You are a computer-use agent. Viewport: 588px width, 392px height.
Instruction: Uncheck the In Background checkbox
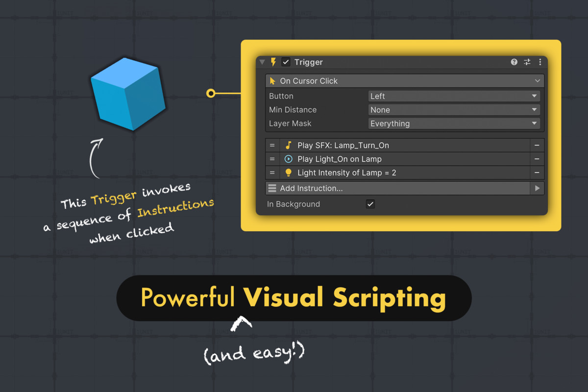click(370, 204)
